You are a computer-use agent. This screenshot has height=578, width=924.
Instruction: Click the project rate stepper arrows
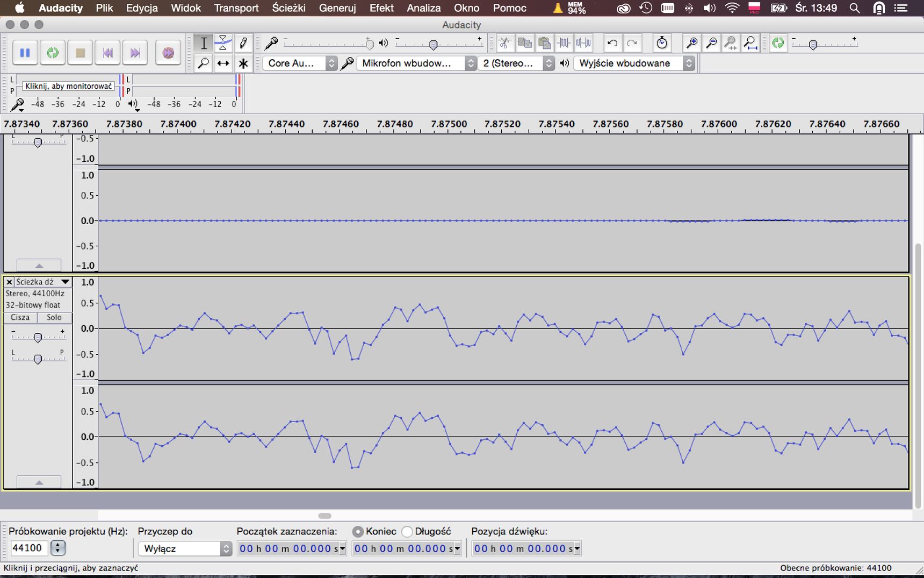point(57,548)
